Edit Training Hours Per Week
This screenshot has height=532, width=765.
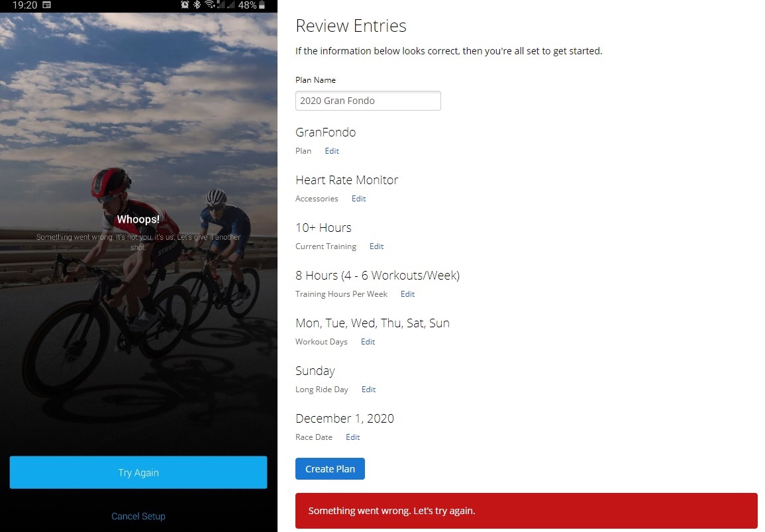408,293
